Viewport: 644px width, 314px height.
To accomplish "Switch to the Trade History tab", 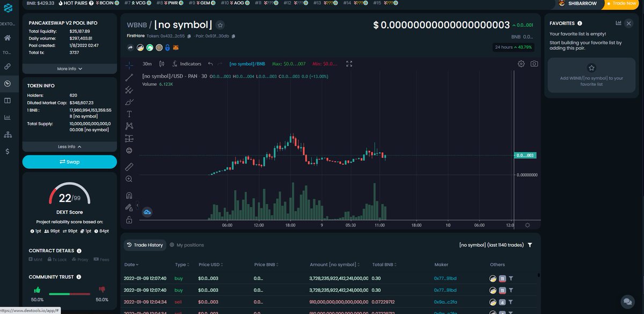I will click(145, 245).
